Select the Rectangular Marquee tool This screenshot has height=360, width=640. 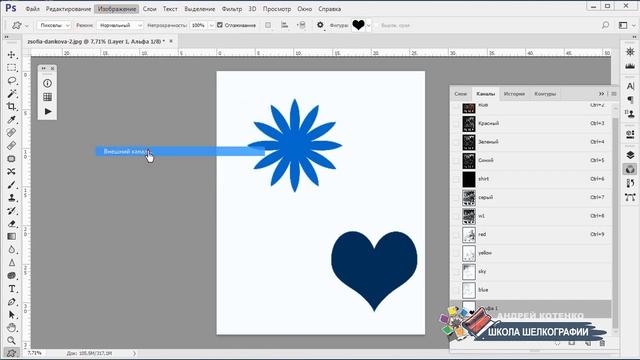point(11,67)
